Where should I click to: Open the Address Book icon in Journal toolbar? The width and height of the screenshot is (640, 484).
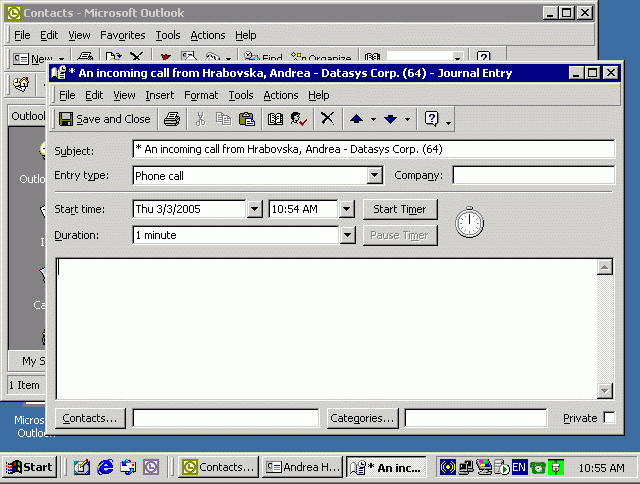pyautogui.click(x=275, y=119)
